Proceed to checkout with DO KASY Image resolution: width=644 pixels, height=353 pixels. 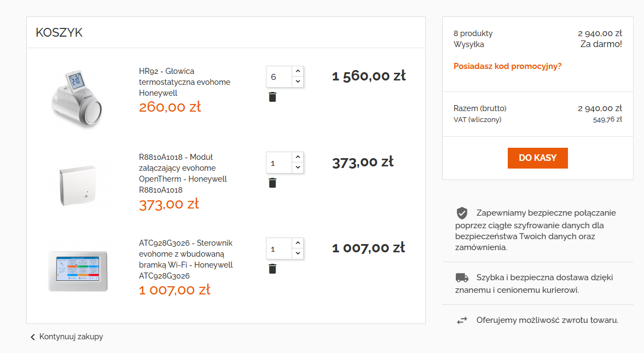[538, 158]
